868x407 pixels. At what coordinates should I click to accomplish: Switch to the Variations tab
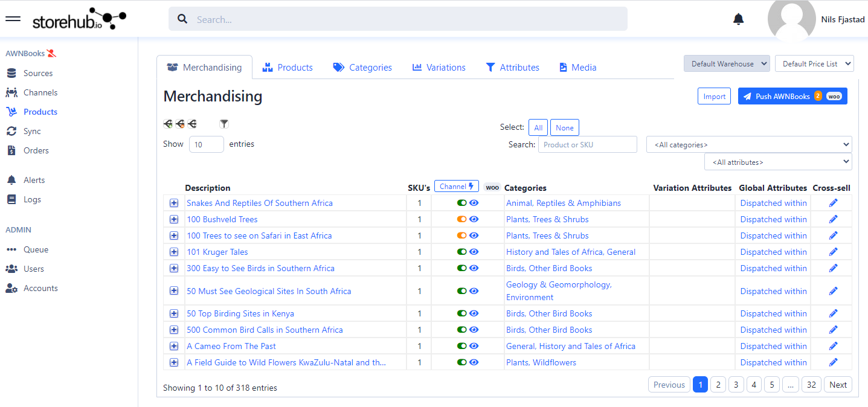(439, 68)
